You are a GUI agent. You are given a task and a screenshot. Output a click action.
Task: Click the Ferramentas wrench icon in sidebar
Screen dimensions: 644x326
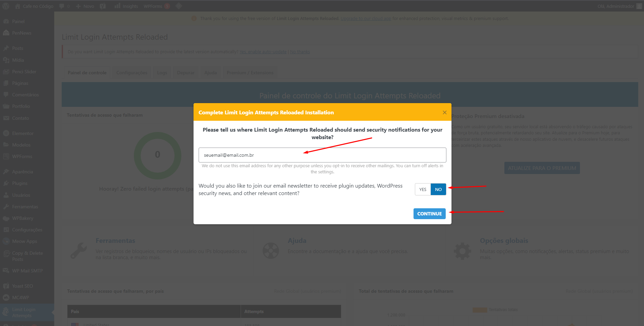pos(6,207)
